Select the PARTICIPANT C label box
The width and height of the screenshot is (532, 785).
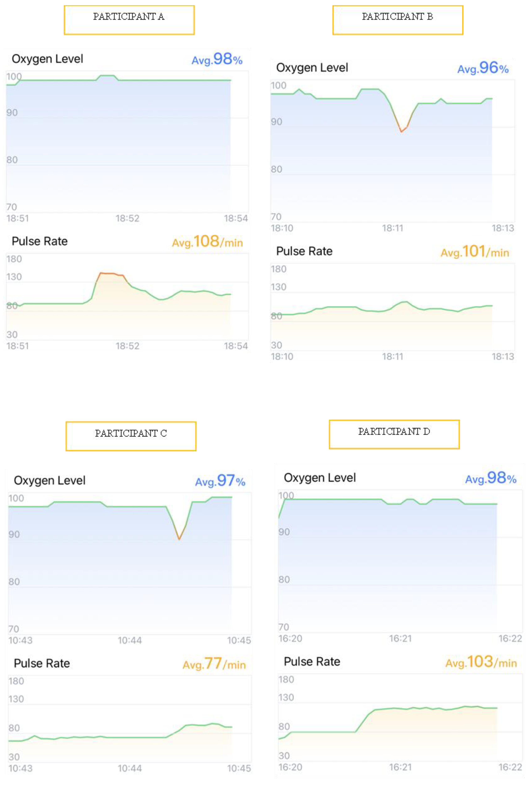tap(131, 436)
